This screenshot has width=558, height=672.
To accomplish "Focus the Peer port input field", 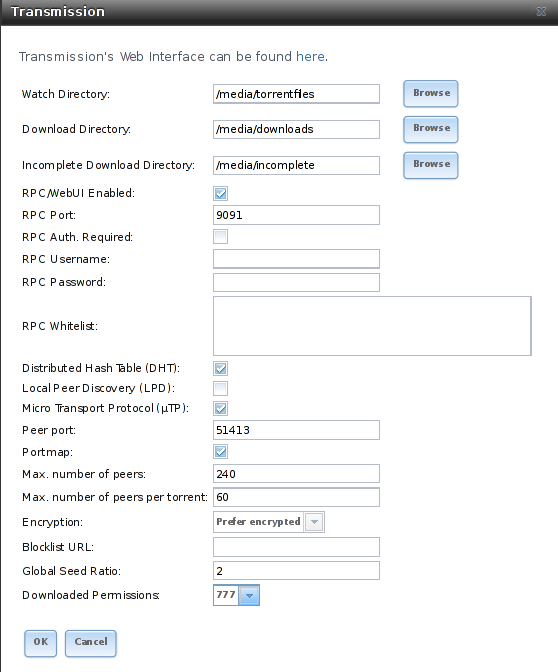I will pos(296,430).
